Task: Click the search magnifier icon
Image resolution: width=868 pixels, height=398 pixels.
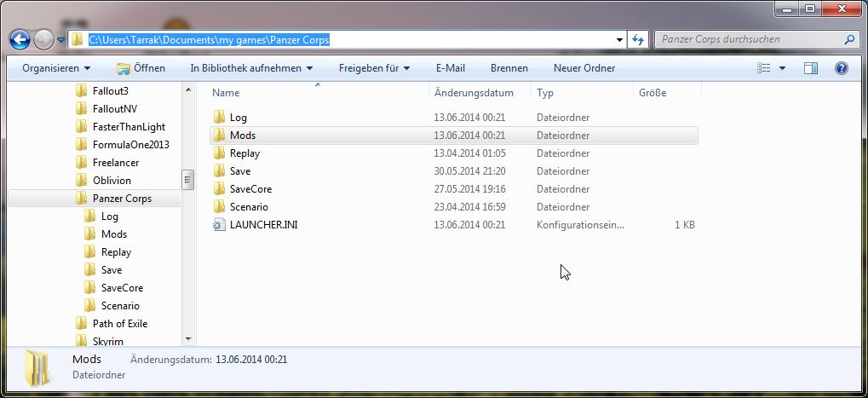Action: coord(848,39)
